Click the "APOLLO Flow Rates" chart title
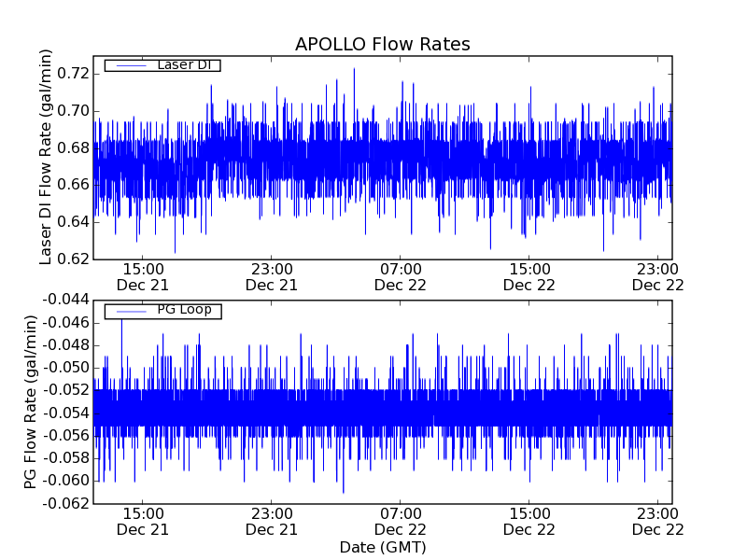The height and width of the screenshot is (560, 747). (382, 44)
